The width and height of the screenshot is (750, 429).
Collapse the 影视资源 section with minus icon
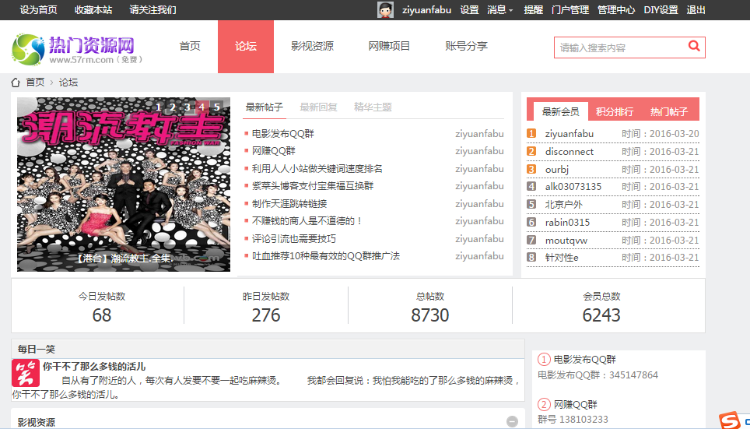click(512, 421)
